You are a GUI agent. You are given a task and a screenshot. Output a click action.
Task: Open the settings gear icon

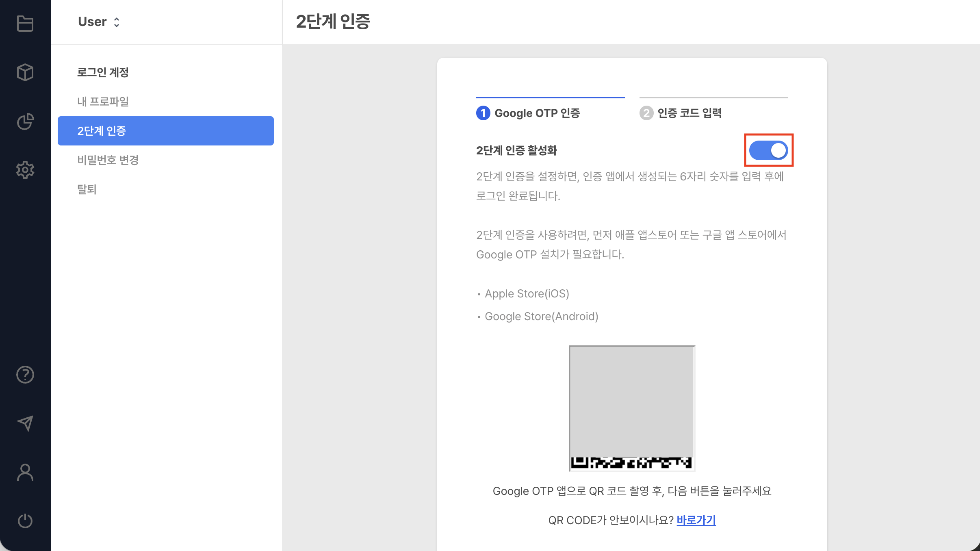[25, 170]
